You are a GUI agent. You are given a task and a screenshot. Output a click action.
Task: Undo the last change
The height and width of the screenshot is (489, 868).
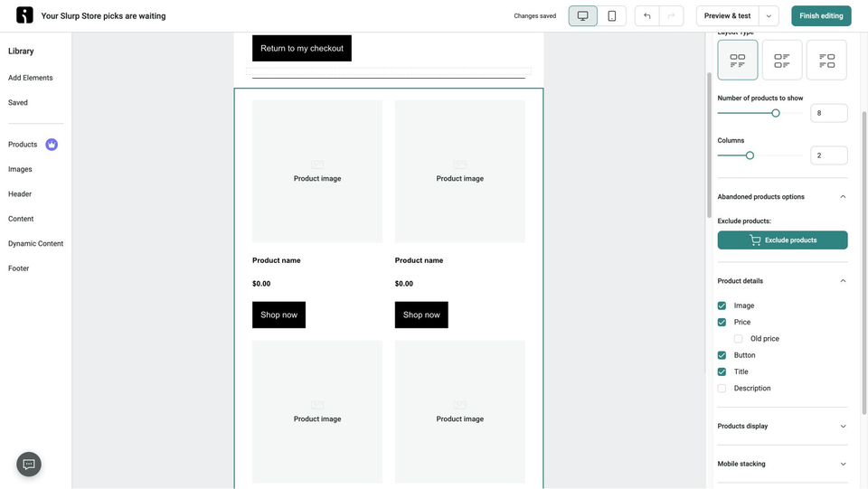click(647, 16)
